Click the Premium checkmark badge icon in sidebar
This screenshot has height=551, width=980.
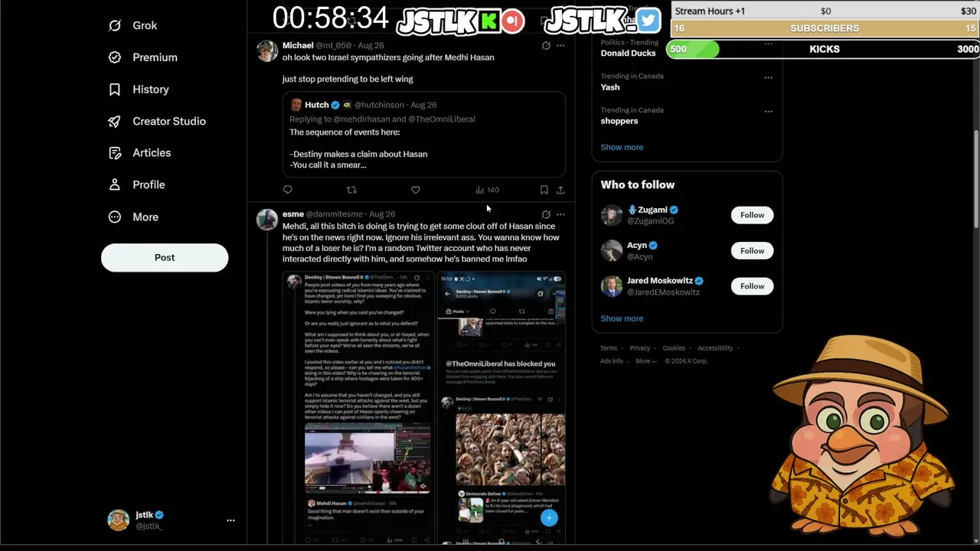coord(115,57)
